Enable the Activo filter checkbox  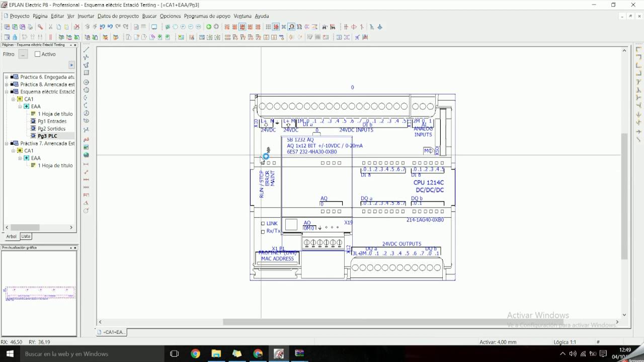coord(37,54)
